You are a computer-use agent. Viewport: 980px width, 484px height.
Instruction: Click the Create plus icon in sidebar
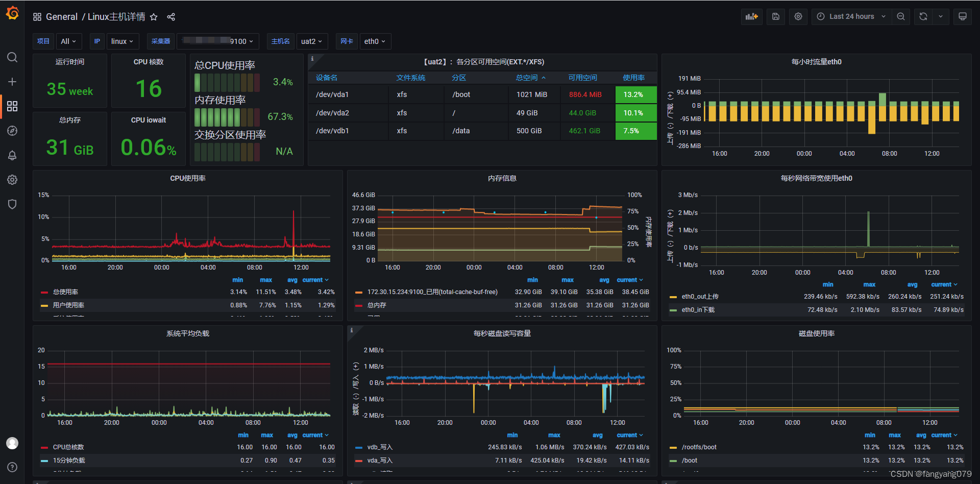pos(12,82)
